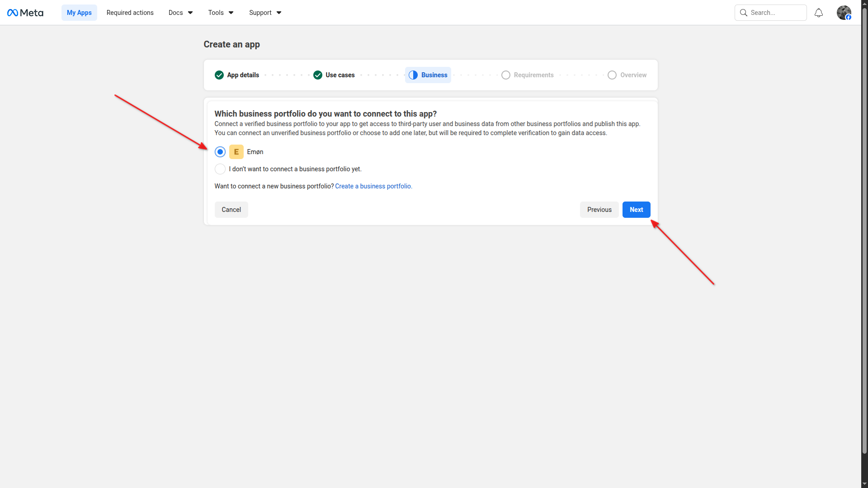Click the Meta logo
868x488 pixels.
25,13
